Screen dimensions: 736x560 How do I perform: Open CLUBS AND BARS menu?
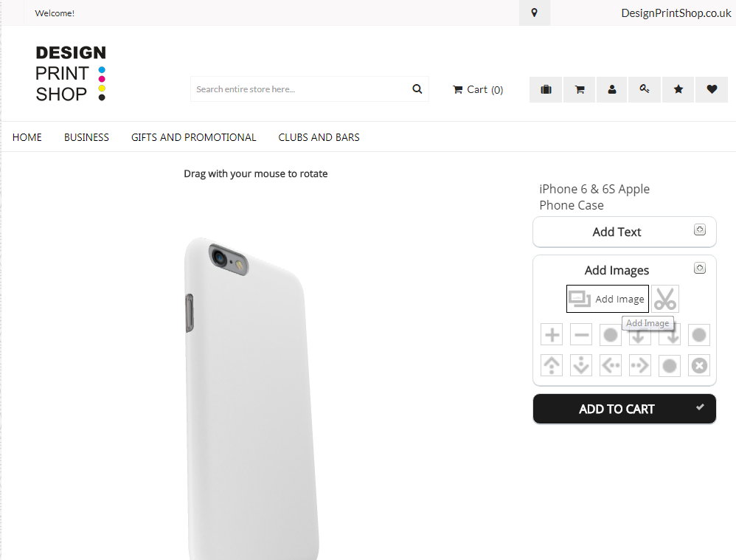(319, 137)
